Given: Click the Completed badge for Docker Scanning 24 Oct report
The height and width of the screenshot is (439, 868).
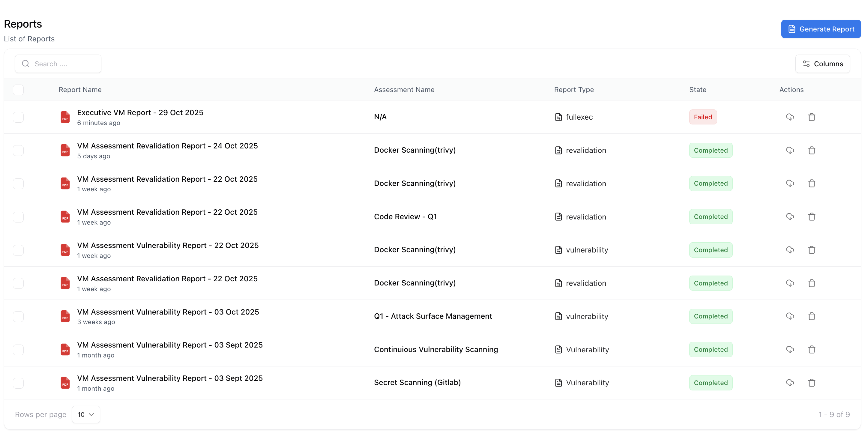Looking at the screenshot, I should tap(711, 150).
